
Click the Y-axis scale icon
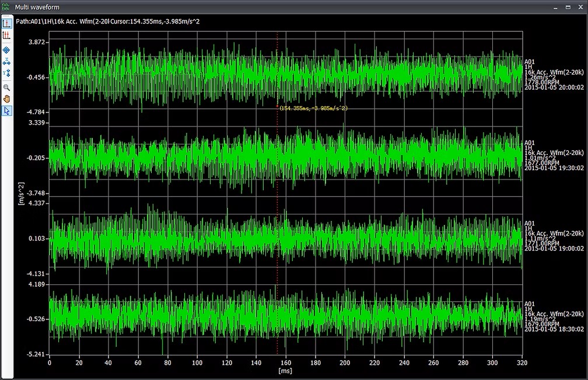pyautogui.click(x=6, y=73)
